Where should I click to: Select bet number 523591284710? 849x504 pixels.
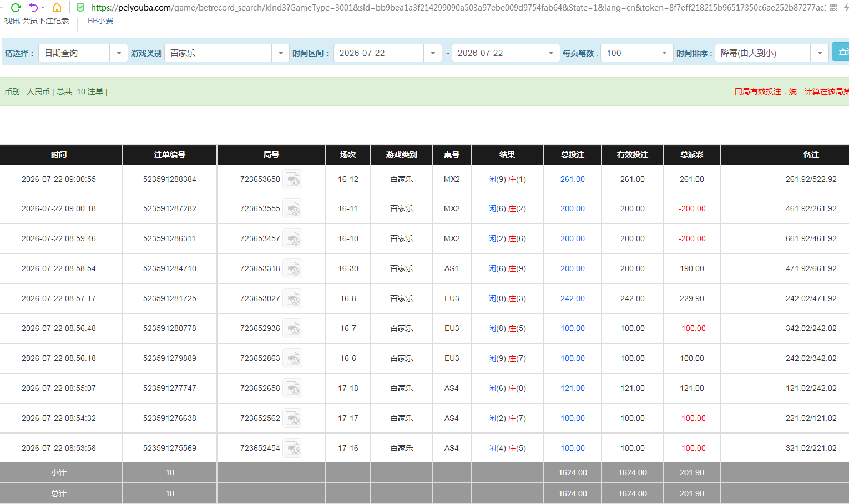pos(170,269)
